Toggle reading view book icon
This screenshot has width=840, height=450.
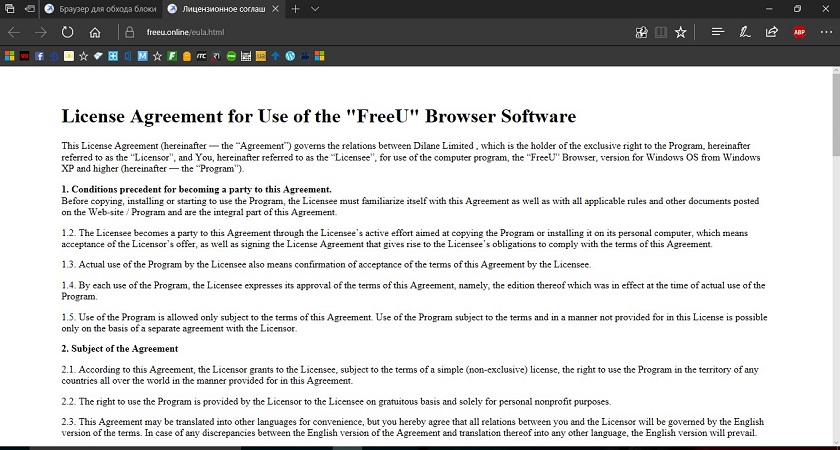(661, 33)
